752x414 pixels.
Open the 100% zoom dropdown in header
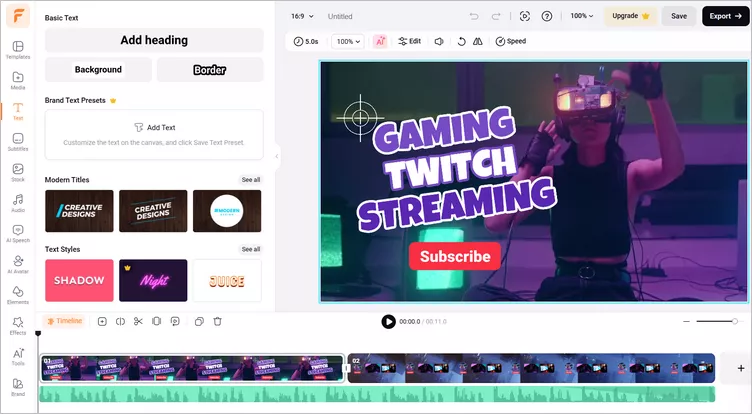point(582,16)
